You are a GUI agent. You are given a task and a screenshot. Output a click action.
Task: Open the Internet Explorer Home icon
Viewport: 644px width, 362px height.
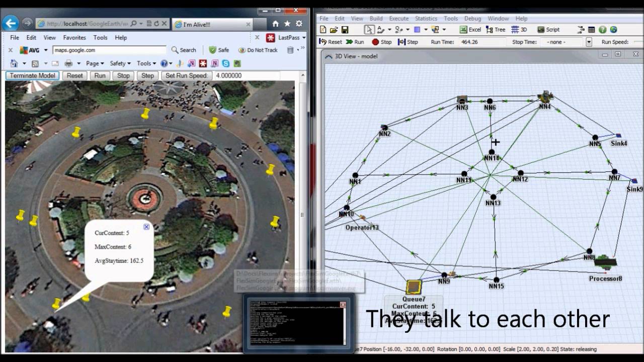point(275,24)
